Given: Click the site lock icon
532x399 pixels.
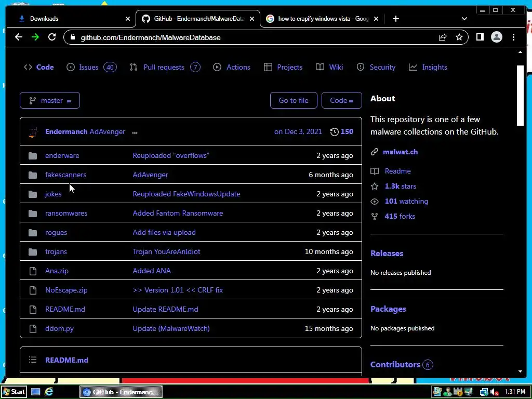Looking at the screenshot, I should tap(72, 37).
